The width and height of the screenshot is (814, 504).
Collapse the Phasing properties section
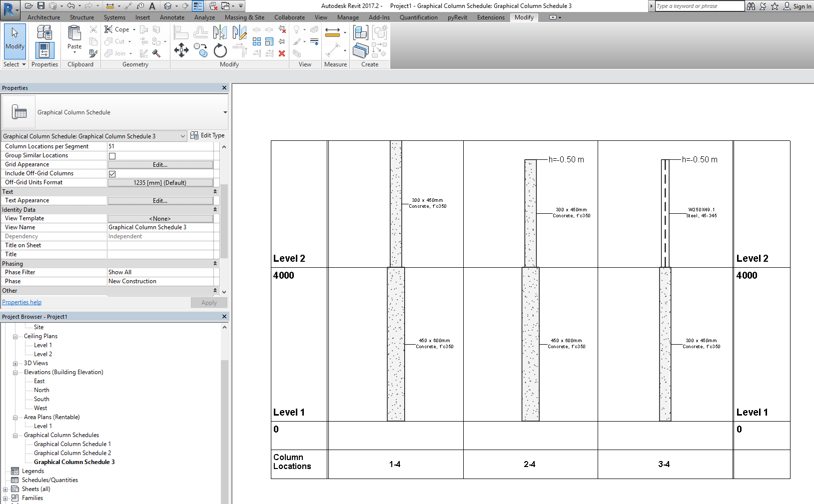(x=215, y=264)
